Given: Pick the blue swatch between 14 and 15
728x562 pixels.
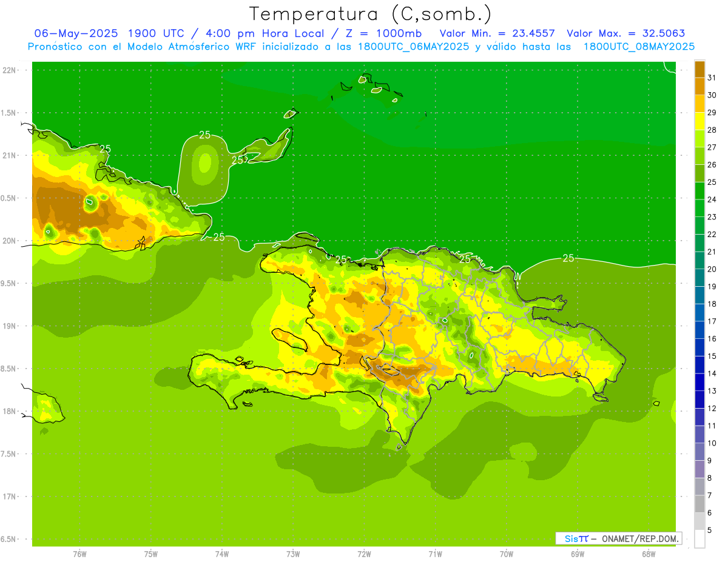Looking at the screenshot, I should 699,365.
